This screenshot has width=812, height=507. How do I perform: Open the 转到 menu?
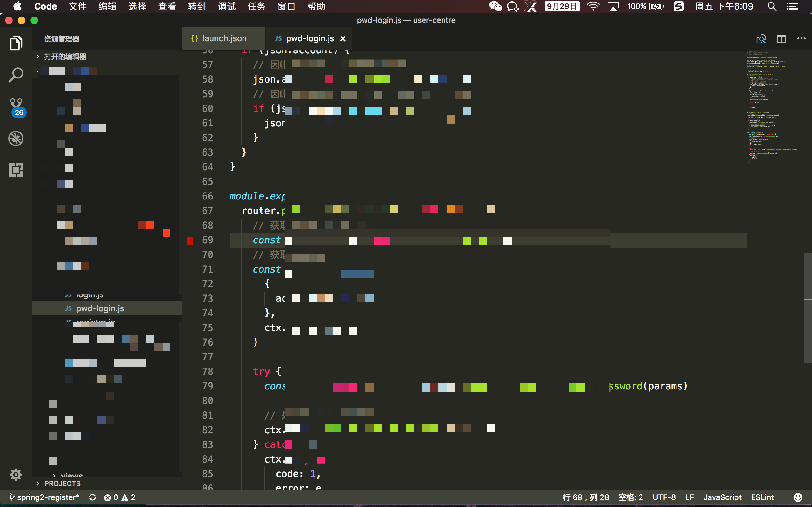click(x=197, y=6)
